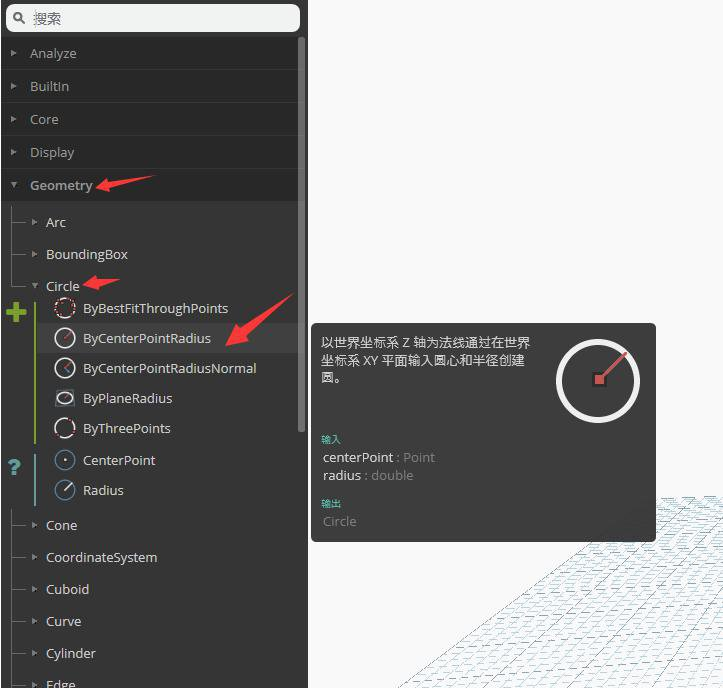This screenshot has width=723, height=688.
Task: Select the Cylinder label
Action: [x=71, y=653]
